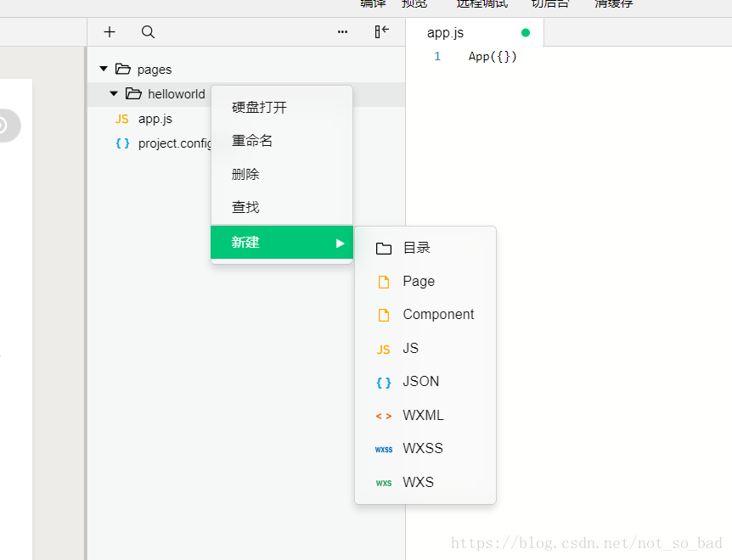Click 预览 in the top toolbar
Viewport: 732px width, 560px height.
414,3
